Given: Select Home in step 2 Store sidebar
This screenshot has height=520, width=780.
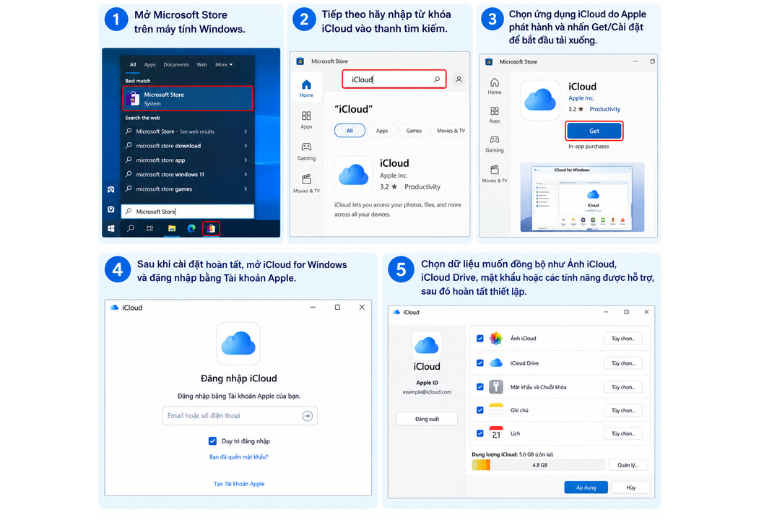Looking at the screenshot, I should 306,88.
